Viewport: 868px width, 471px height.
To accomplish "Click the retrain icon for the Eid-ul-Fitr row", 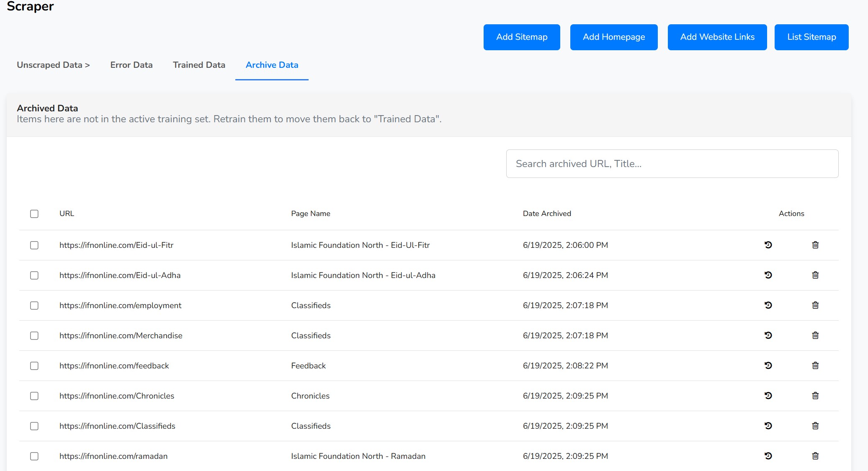I will click(768, 245).
